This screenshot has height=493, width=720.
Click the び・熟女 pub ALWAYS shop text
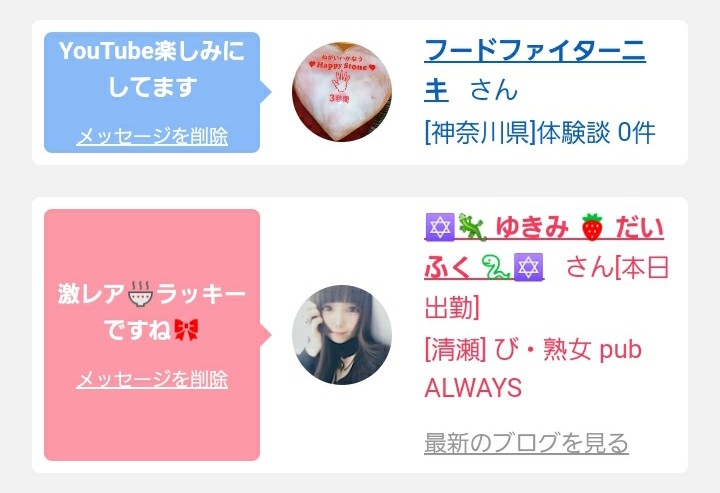tap(533, 369)
